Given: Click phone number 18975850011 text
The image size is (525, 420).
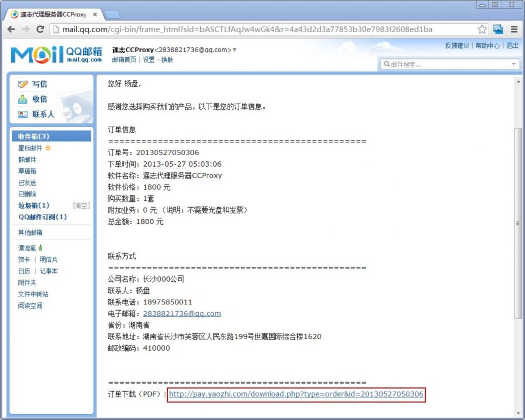Looking at the screenshot, I should click(x=168, y=302).
